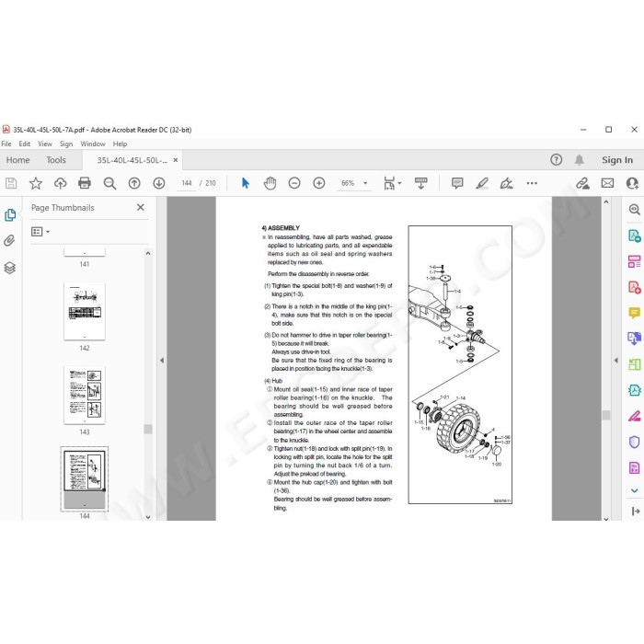Go to the previous page with the up arrow

(134, 183)
